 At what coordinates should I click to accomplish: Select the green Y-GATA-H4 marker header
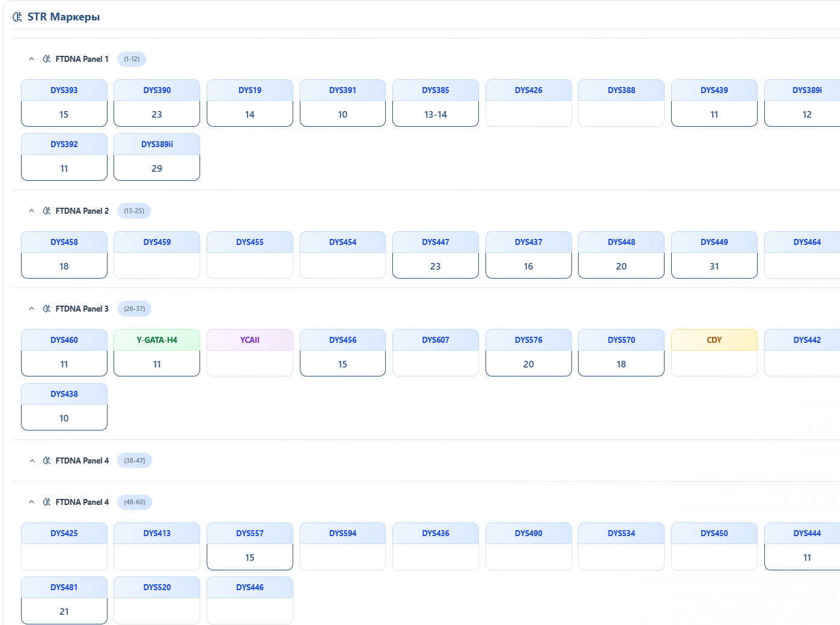pos(157,340)
